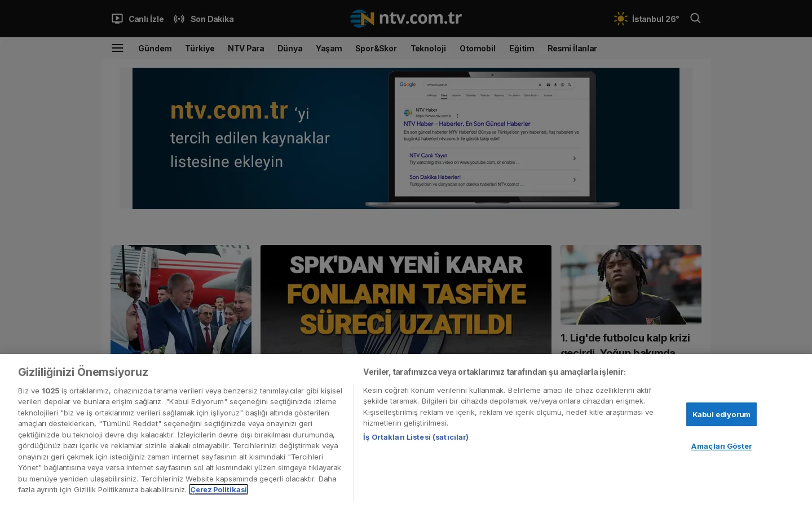Open İş Ortakları Listesi (satıcılar) link
This screenshot has width=812, height=508.
[416, 437]
